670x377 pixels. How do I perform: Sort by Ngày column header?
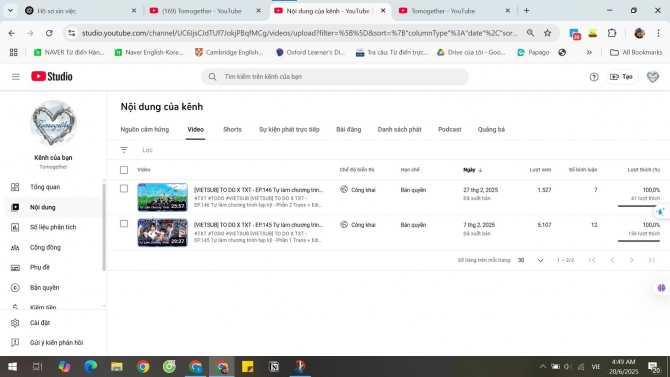(473, 170)
